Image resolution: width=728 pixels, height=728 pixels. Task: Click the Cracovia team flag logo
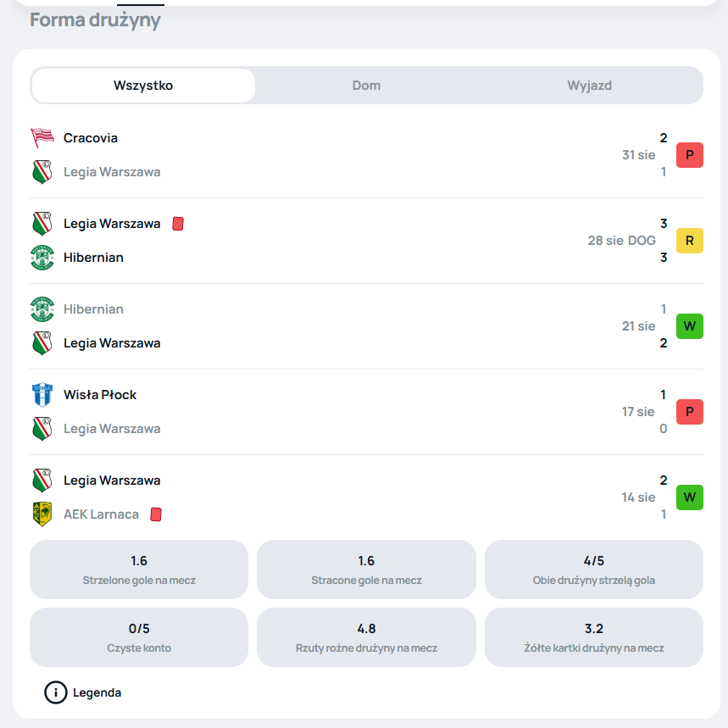(x=42, y=138)
